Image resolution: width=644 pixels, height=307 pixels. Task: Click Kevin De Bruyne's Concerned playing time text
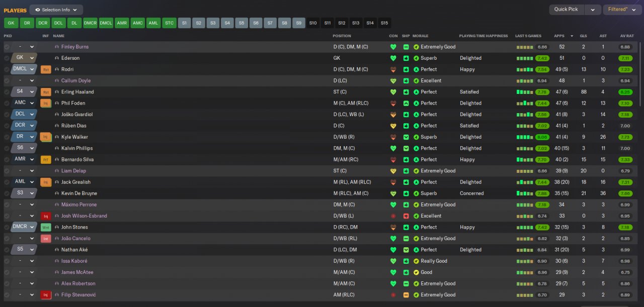coord(472,193)
